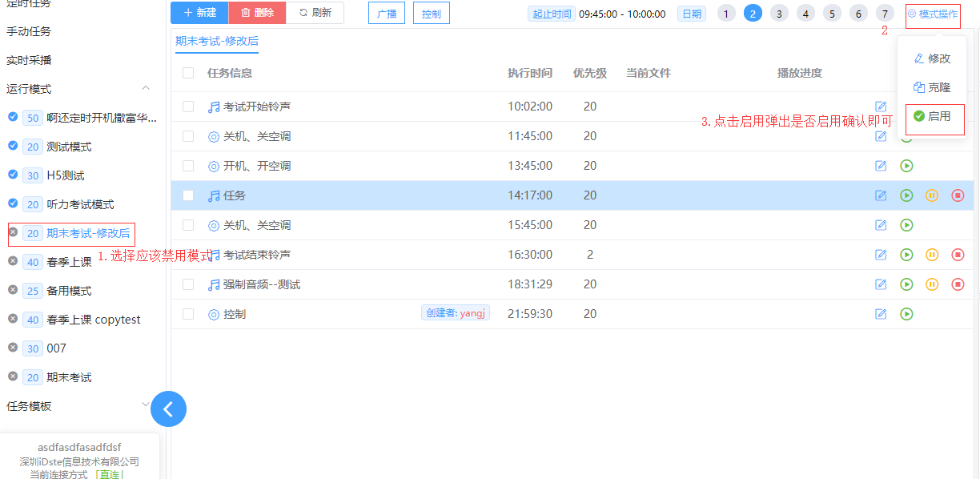
Task: Select 克隆 in the dropdown menu
Action: [x=933, y=87]
